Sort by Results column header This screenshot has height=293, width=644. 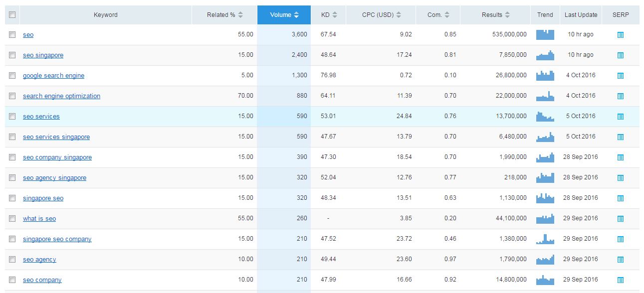(495, 15)
